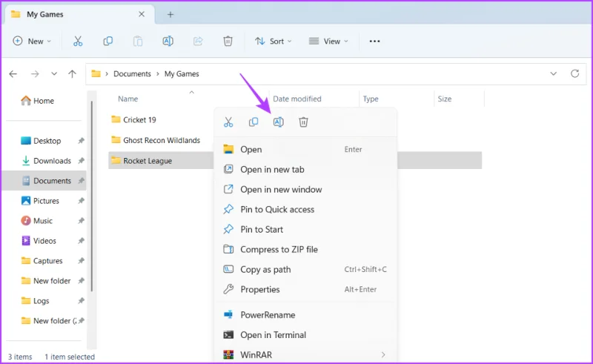Close the My Games tab
The height and width of the screenshot is (364, 593).
[142, 14]
